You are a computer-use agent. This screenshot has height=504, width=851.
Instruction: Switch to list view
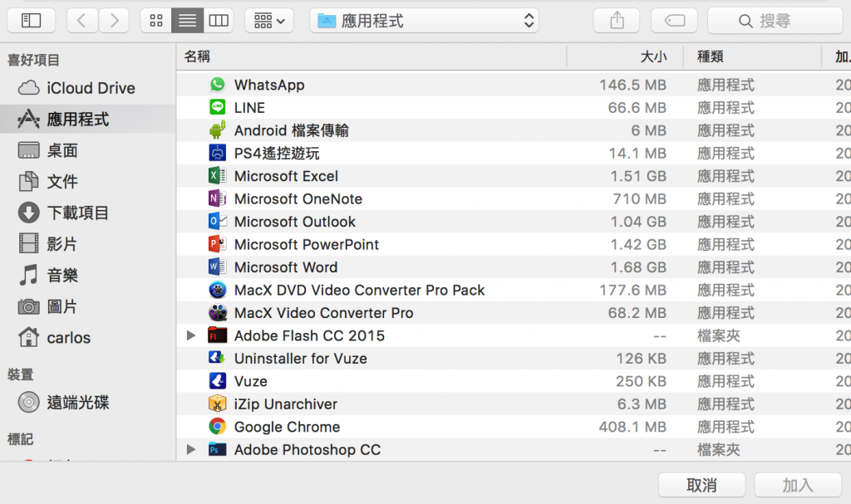tap(187, 21)
